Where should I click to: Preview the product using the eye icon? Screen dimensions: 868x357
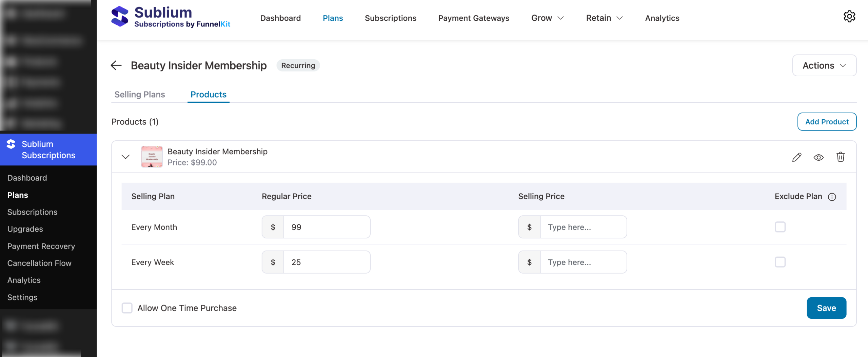coord(819,157)
